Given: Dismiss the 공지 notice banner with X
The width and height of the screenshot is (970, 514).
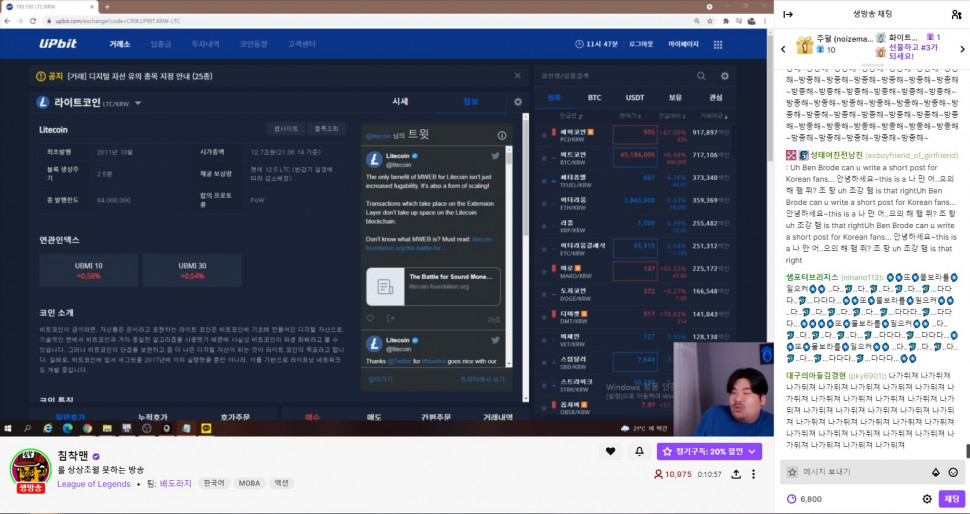Looking at the screenshot, I should coord(517,75).
